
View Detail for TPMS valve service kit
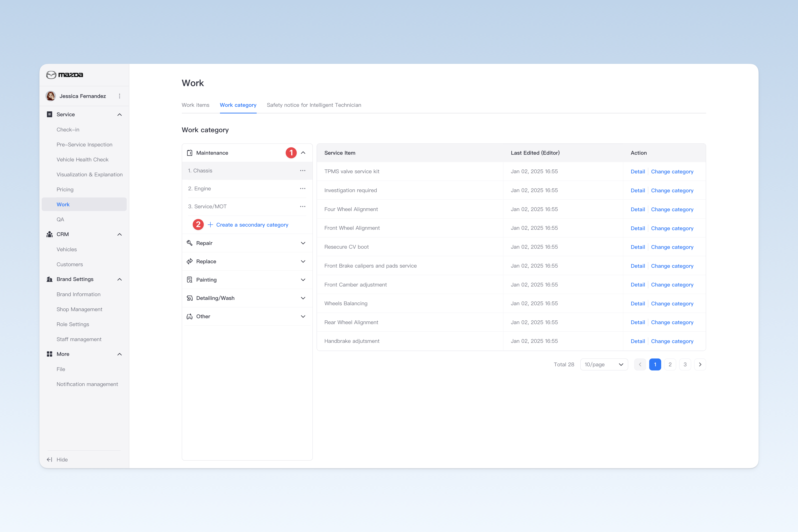638,172
